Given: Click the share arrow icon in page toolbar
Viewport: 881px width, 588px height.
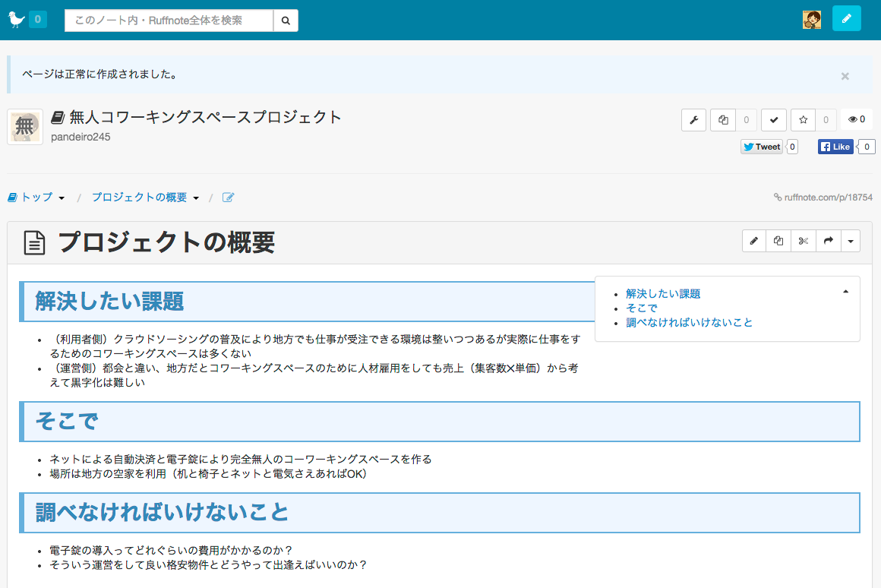Looking at the screenshot, I should tap(828, 241).
